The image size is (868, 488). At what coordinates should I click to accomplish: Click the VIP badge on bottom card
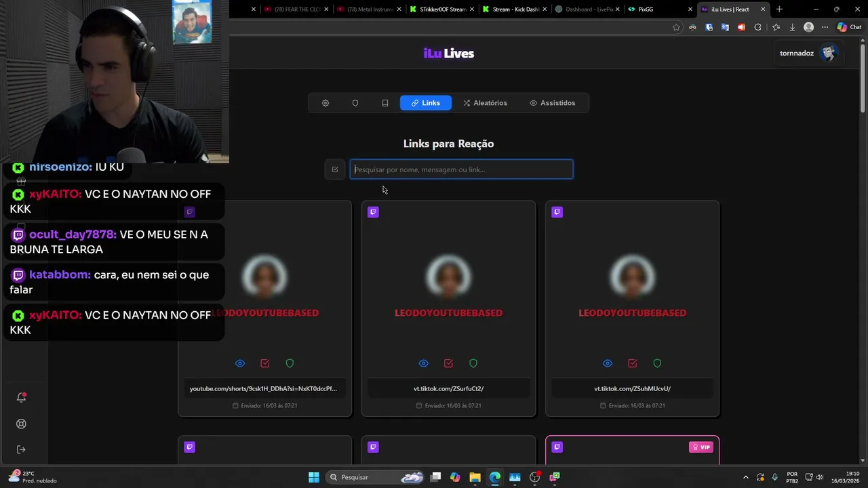pyautogui.click(x=701, y=447)
